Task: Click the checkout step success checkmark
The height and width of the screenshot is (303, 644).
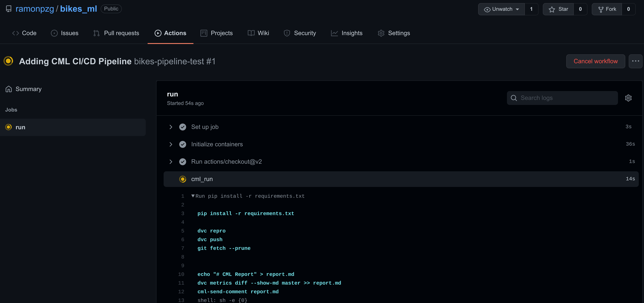Action: pyautogui.click(x=183, y=162)
